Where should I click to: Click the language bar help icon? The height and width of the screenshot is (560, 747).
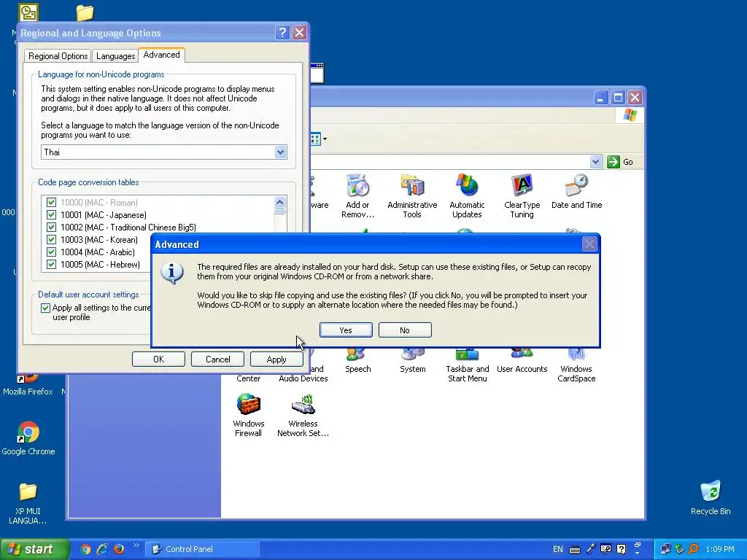coord(622,549)
